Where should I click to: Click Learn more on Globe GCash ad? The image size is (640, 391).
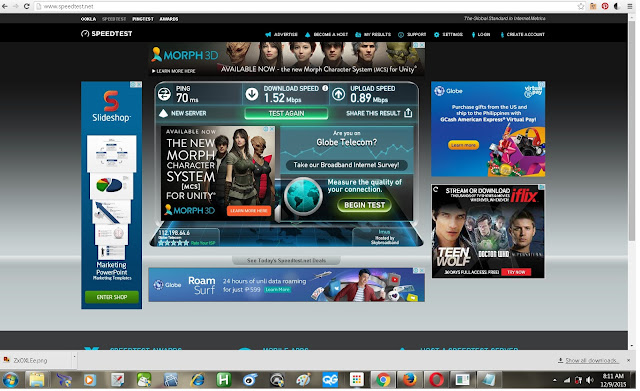point(463,145)
